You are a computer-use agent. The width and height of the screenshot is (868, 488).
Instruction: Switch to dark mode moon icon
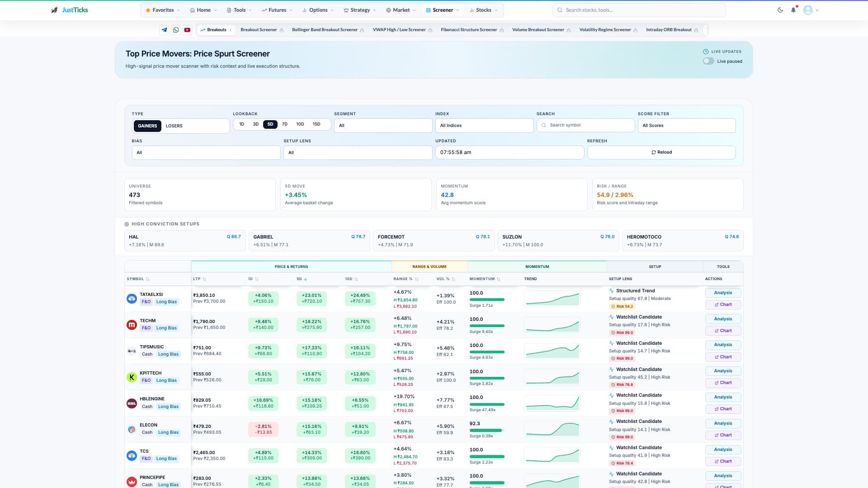coord(780,10)
